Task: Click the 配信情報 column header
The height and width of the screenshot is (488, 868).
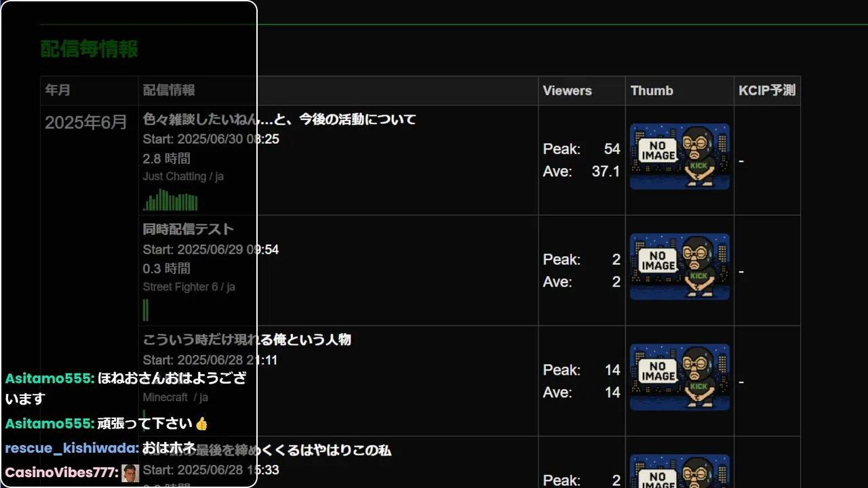Action: coord(169,90)
